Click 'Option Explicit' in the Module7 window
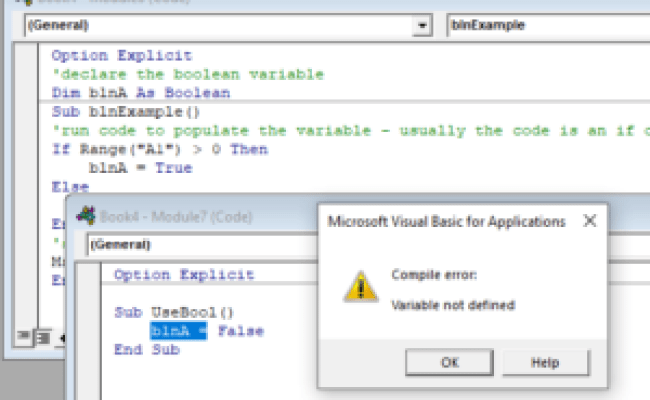 coord(184,274)
